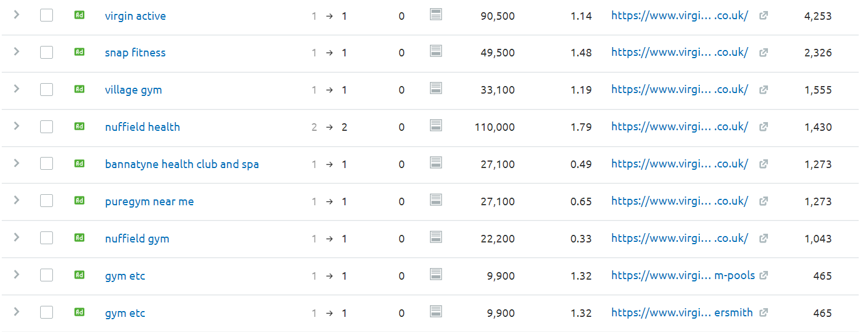The image size is (868, 332).
Task: Click Ad badge beside bannatyne health club and spa
Action: (80, 163)
